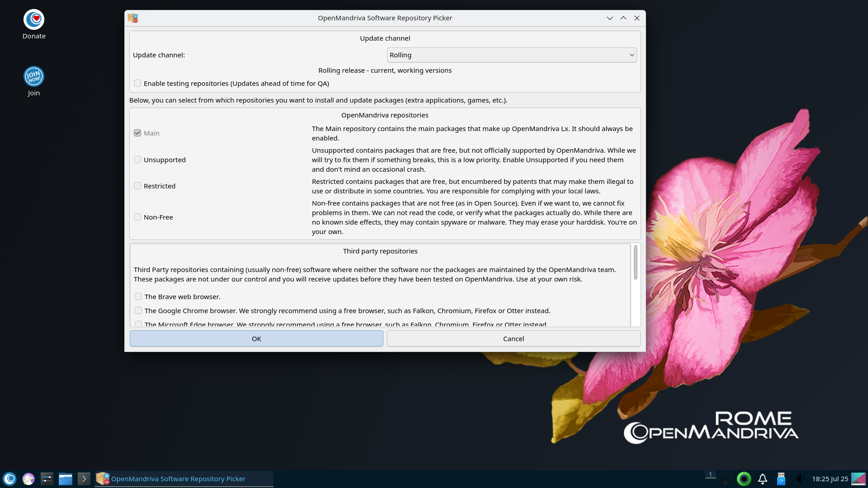
Task: Click the Repository Picker window title icon
Action: [x=133, y=18]
